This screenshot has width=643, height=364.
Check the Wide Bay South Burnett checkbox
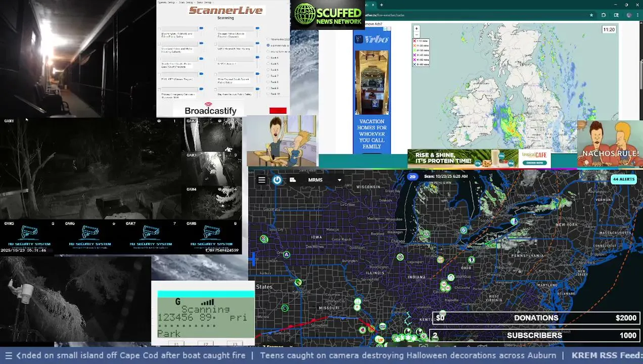click(216, 74)
